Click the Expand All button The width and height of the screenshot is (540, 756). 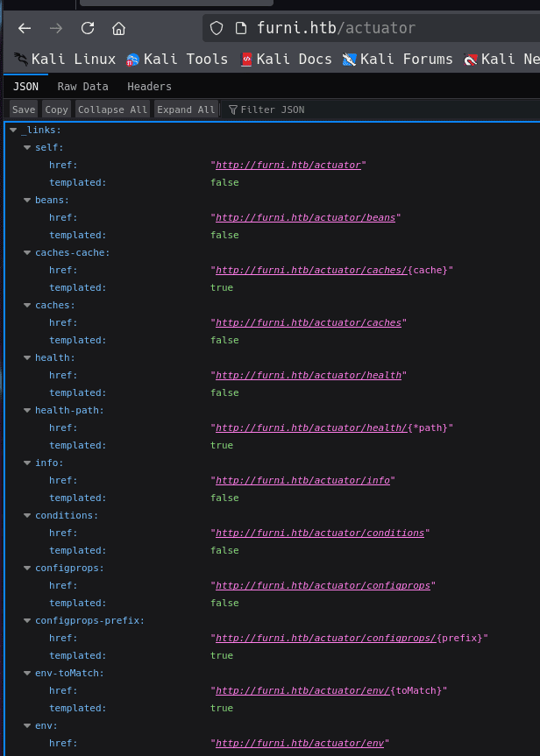[186, 110]
